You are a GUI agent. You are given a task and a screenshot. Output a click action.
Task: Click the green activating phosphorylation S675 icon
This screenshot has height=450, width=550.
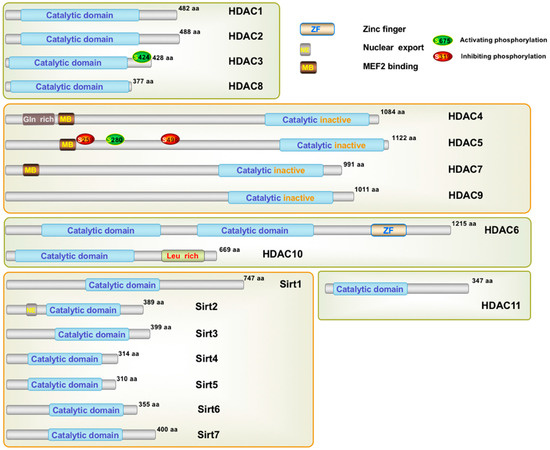443,41
